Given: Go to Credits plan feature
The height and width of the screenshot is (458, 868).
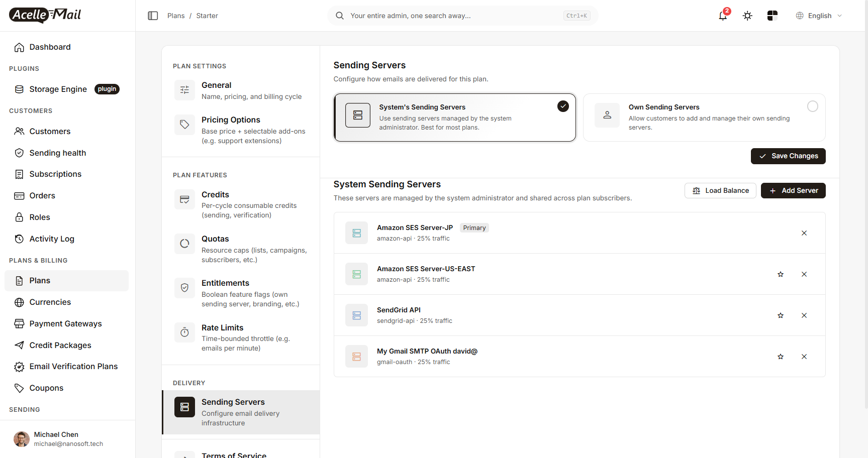Looking at the screenshot, I should point(241,204).
